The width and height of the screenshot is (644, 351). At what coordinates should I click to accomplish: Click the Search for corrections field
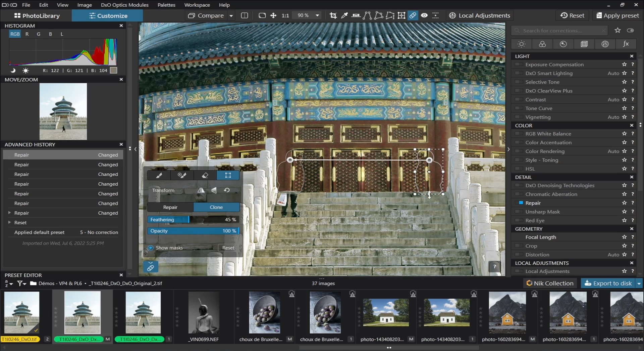click(559, 30)
